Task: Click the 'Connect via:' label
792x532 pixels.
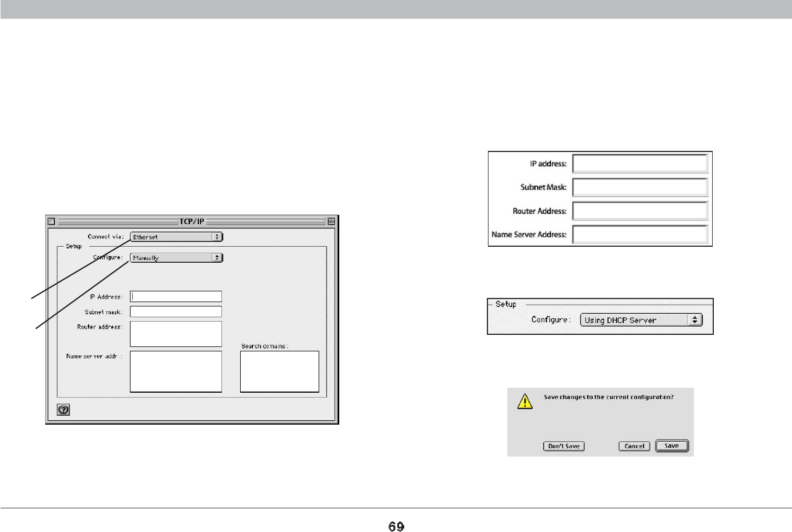Action: 106,237
